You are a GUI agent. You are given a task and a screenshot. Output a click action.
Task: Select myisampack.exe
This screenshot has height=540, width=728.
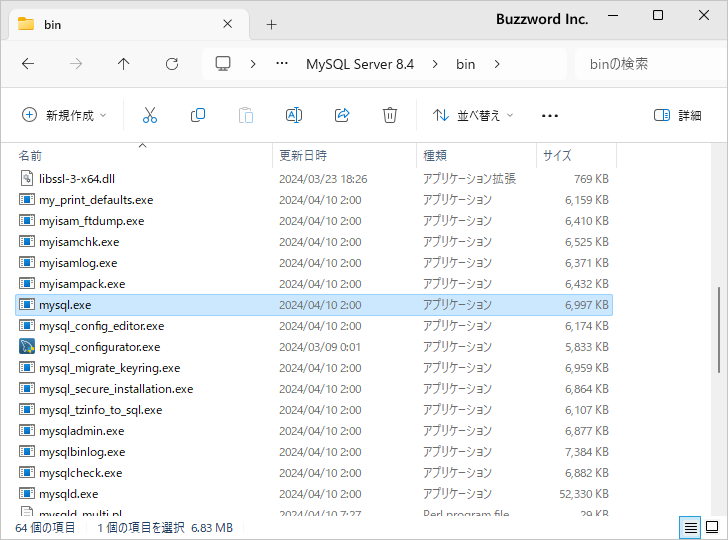pyautogui.click(x=314, y=284)
